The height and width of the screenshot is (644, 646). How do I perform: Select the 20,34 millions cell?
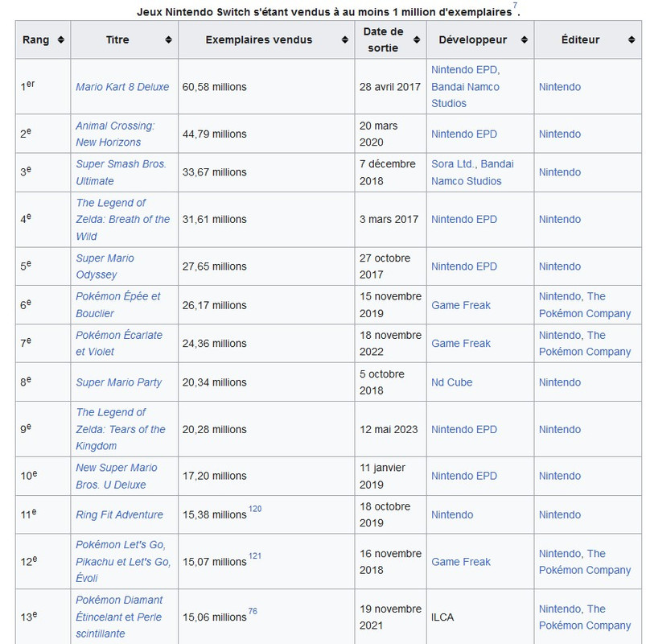coord(266,382)
